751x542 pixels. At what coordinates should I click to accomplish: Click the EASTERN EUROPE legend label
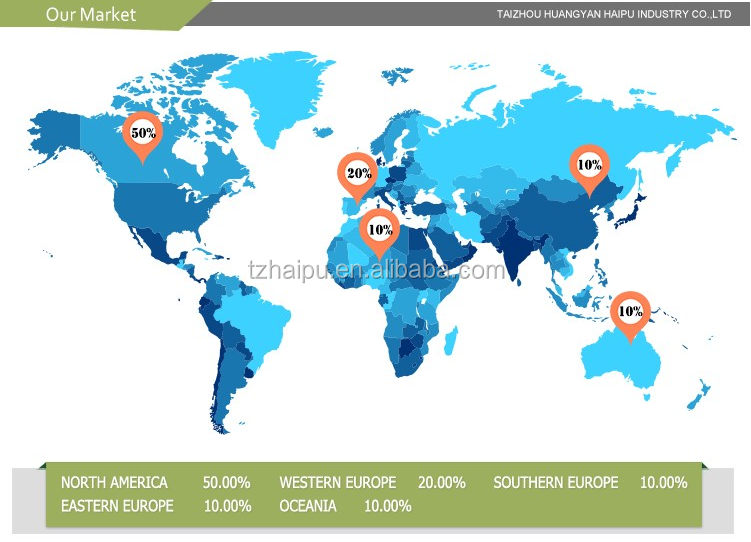117,506
